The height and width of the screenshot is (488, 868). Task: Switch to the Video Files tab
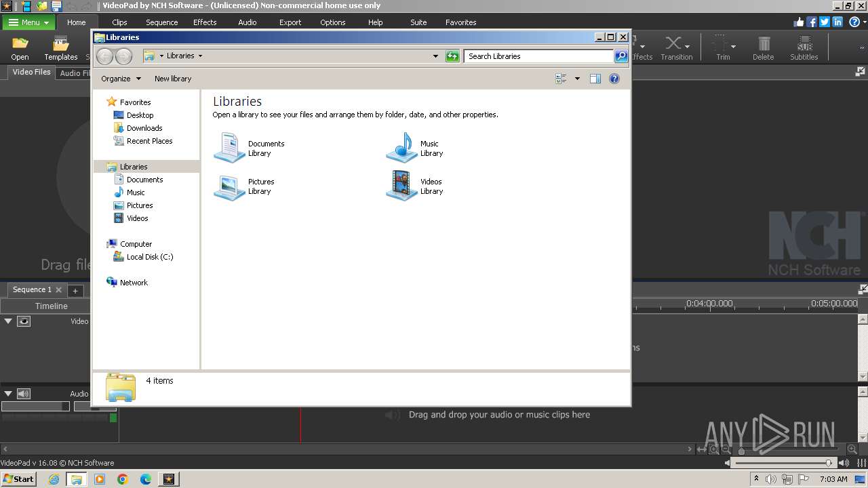tap(31, 72)
